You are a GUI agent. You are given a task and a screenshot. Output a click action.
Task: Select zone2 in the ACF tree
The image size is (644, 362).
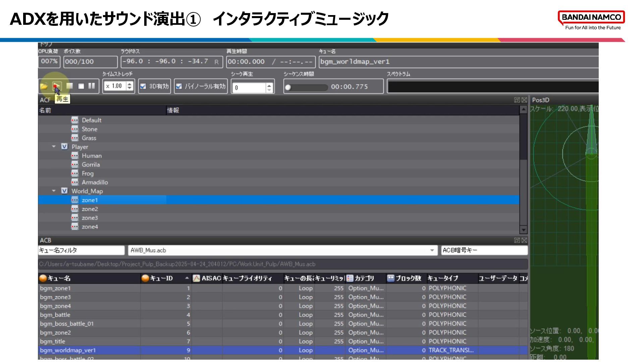90,209
